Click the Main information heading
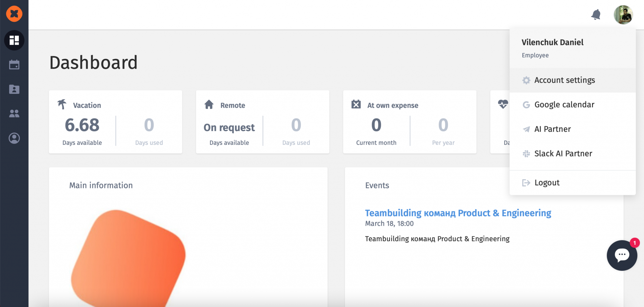This screenshot has width=644, height=307. pos(101,185)
